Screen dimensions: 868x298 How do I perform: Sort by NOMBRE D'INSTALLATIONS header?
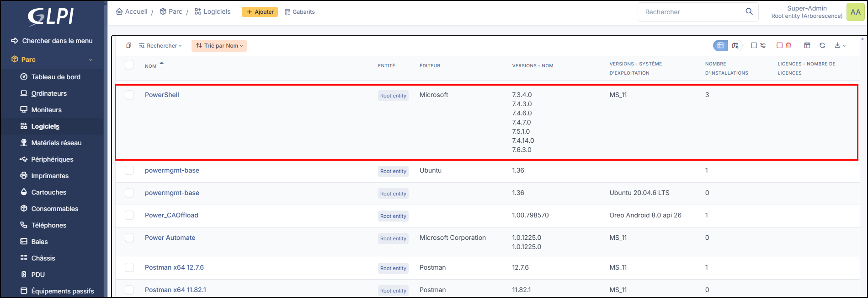coord(726,68)
